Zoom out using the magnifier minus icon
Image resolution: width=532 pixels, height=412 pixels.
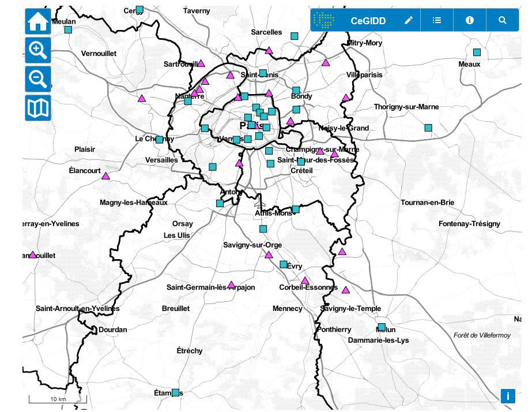(x=38, y=79)
